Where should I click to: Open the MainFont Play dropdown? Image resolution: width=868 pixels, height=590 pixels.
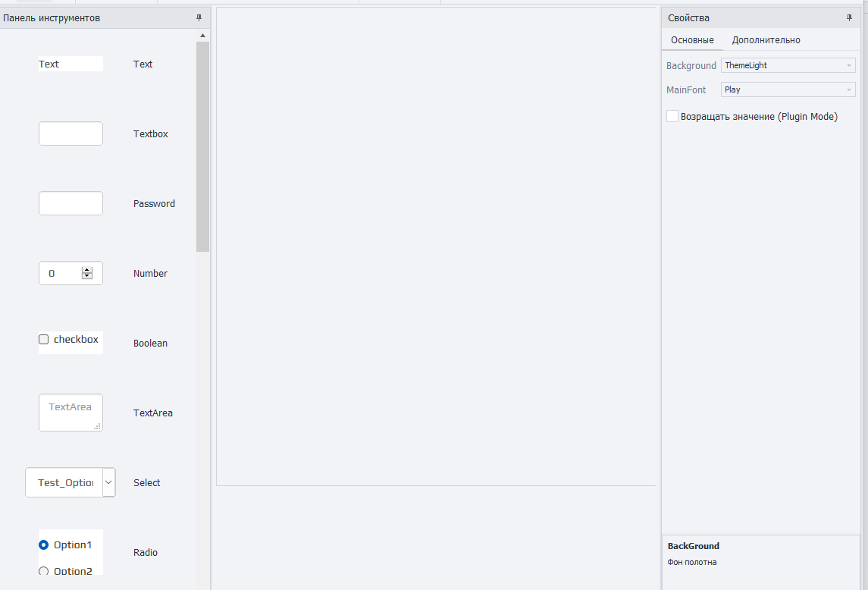(x=788, y=89)
